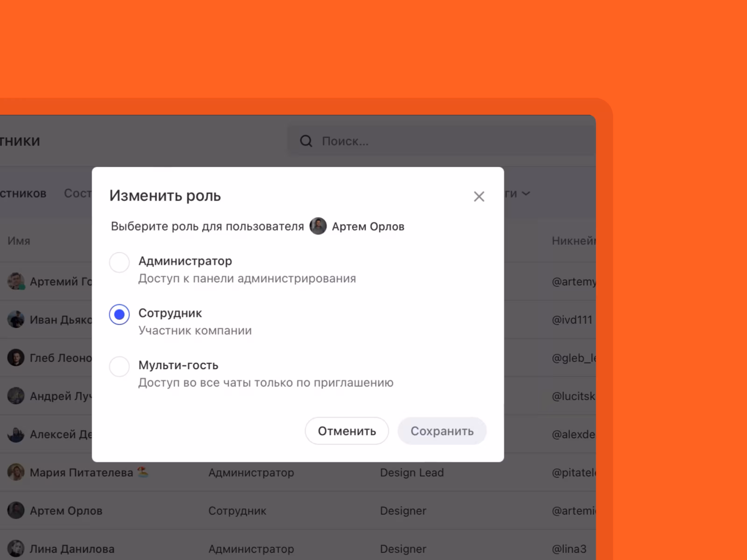Expand the dropdown chevron behind the dialog
The image size is (747, 560).
[x=526, y=193]
